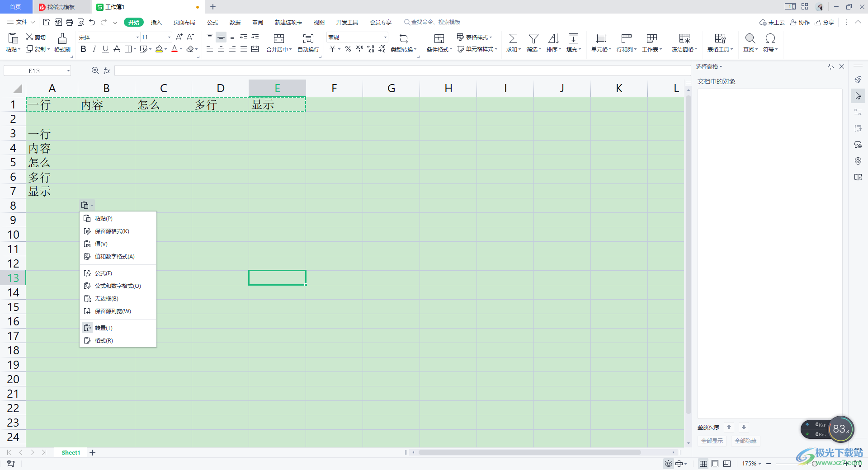Click the Filter (筛选) funnel icon
This screenshot has height=470, width=868.
533,38
